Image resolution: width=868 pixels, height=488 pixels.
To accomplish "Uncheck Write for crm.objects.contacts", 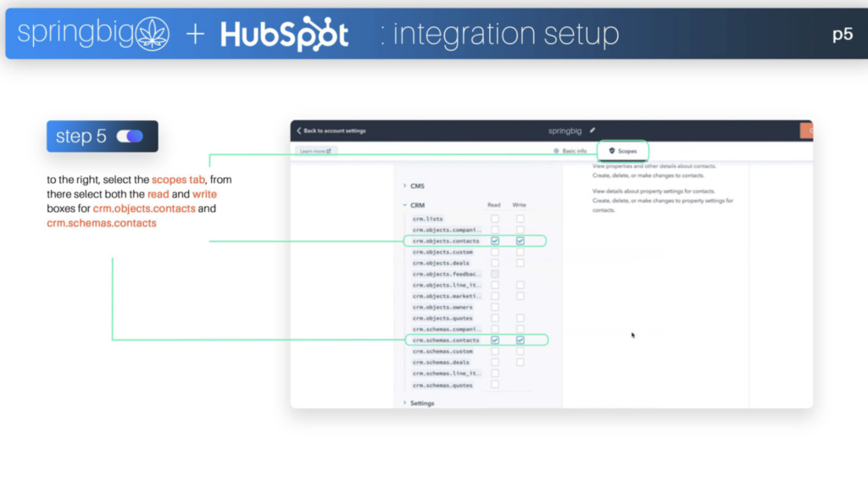I will click(x=520, y=241).
